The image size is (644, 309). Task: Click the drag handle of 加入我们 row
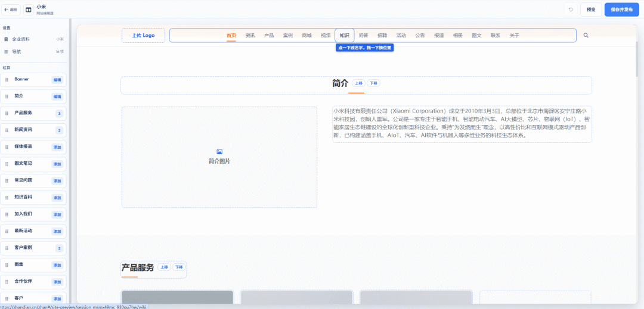[x=7, y=214]
